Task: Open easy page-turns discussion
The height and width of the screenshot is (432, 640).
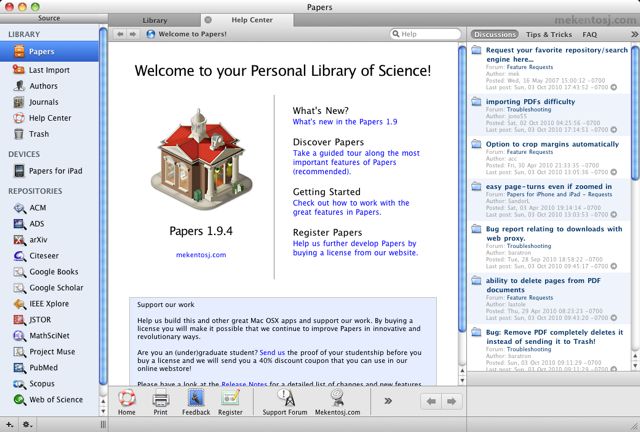Action: tap(549, 187)
